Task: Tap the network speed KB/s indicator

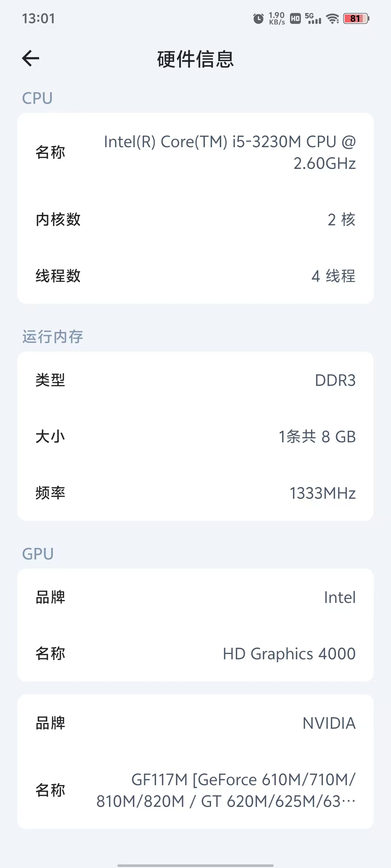Action: [x=277, y=18]
